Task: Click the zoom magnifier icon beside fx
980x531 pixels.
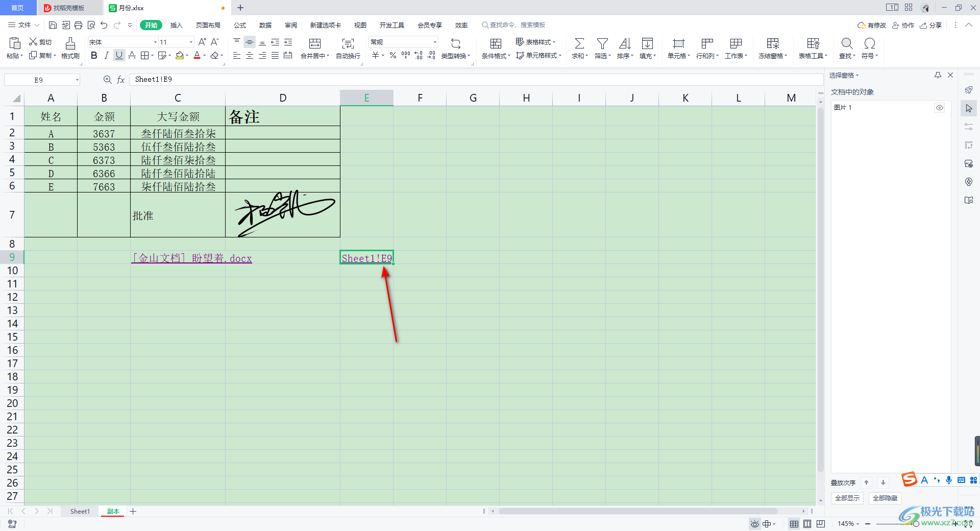Action: (x=107, y=80)
